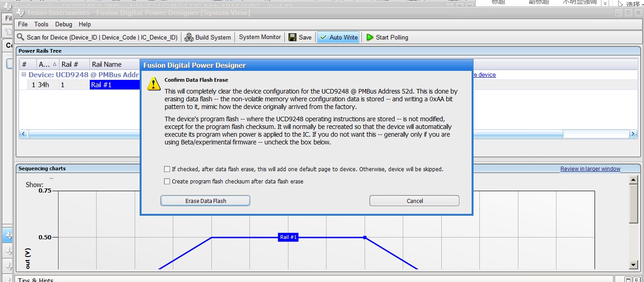The width and height of the screenshot is (644, 282).
Task: Click the TI logo in System View title bar
Action: [x=20, y=12]
